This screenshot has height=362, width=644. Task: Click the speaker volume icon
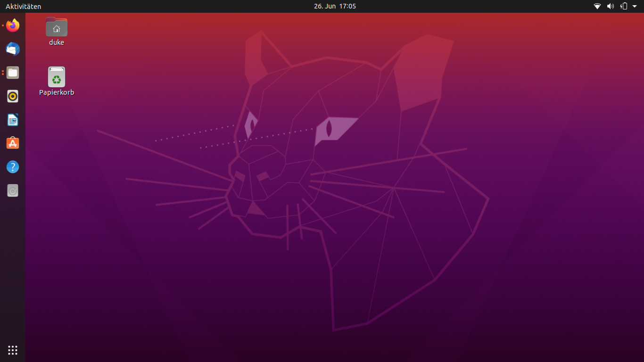click(x=611, y=7)
